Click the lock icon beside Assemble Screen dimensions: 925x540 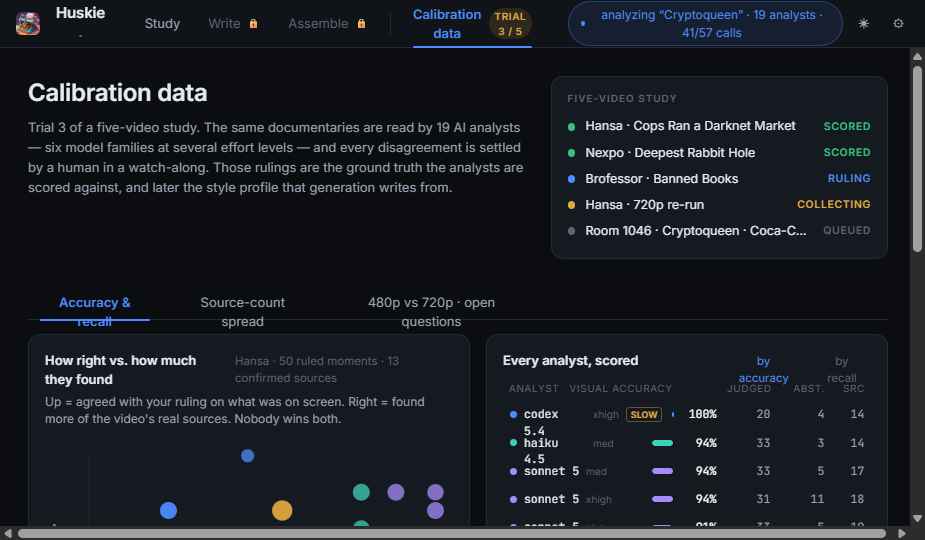[x=361, y=24]
